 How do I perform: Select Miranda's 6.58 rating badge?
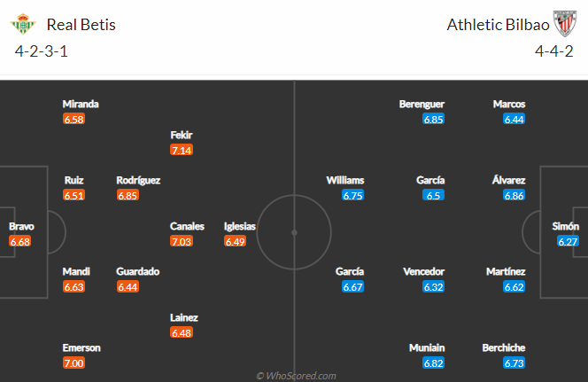(73, 120)
